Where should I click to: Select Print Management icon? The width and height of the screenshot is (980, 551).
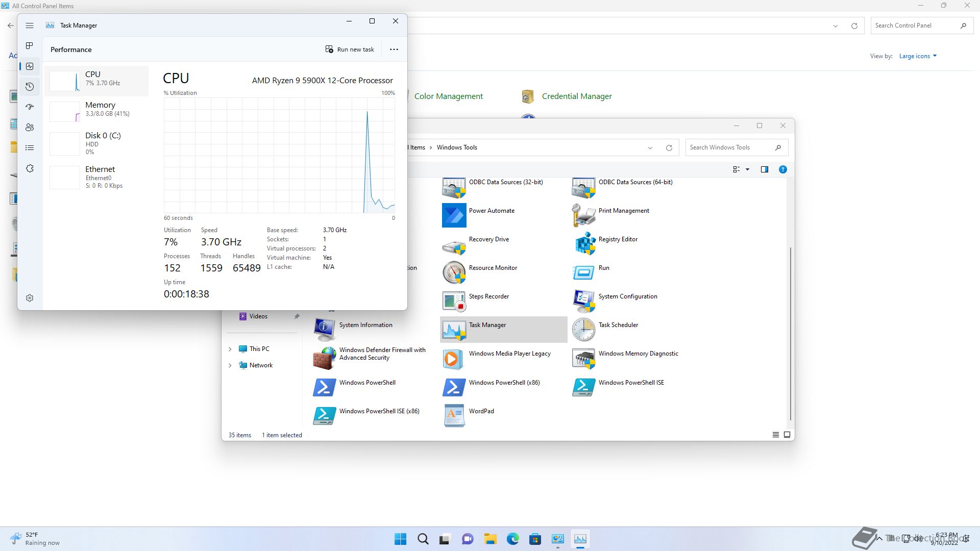(x=583, y=215)
